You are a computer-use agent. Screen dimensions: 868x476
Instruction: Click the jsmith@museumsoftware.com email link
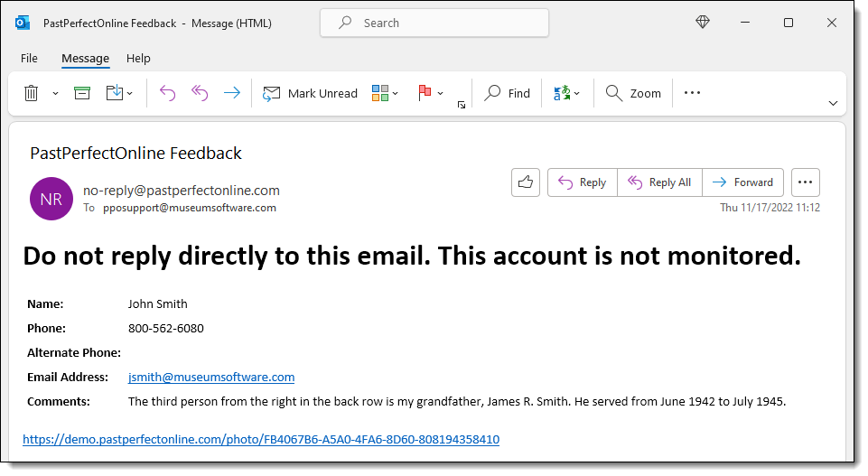[211, 377]
